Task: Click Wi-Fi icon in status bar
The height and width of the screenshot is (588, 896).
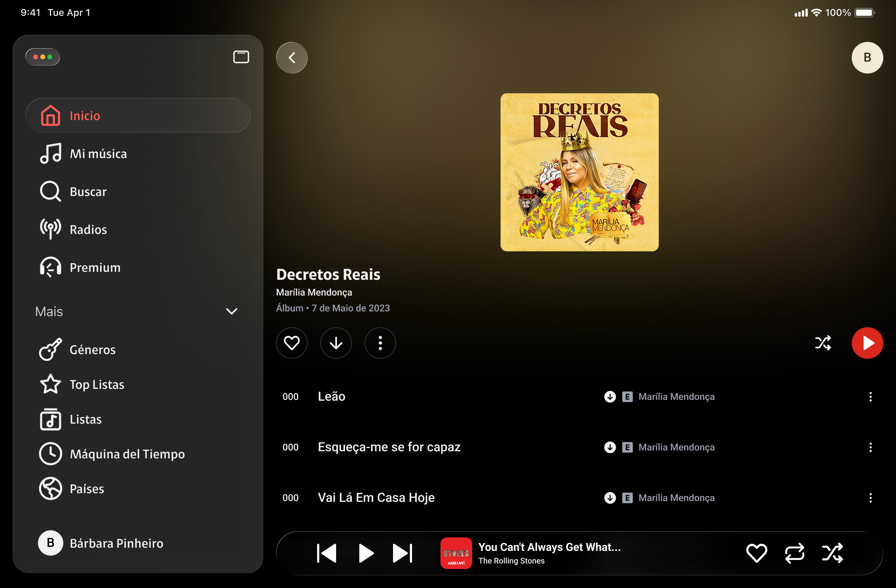Action: pos(816,13)
